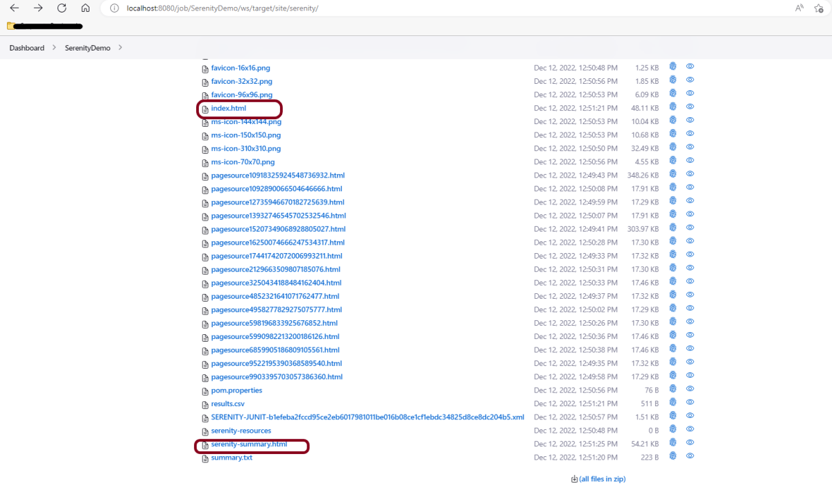Open the serenity-summary.html report link

(x=249, y=444)
